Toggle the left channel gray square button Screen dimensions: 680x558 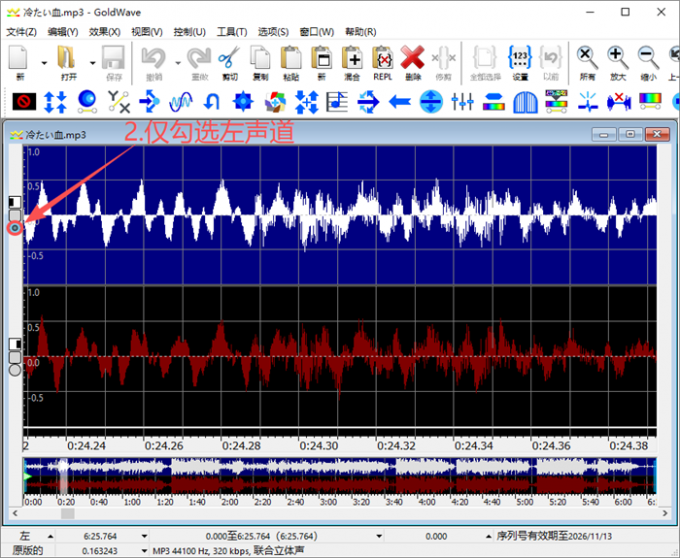15,215
